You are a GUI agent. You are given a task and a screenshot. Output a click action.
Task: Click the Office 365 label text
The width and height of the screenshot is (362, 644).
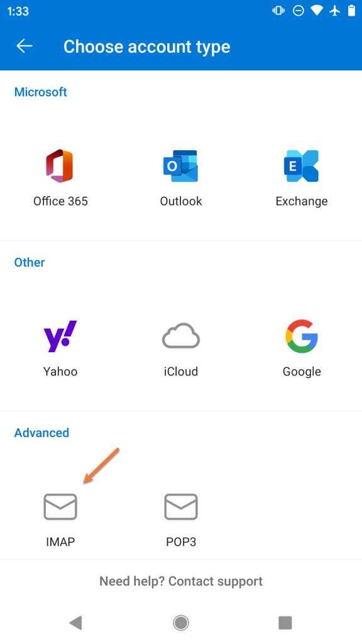coord(60,201)
